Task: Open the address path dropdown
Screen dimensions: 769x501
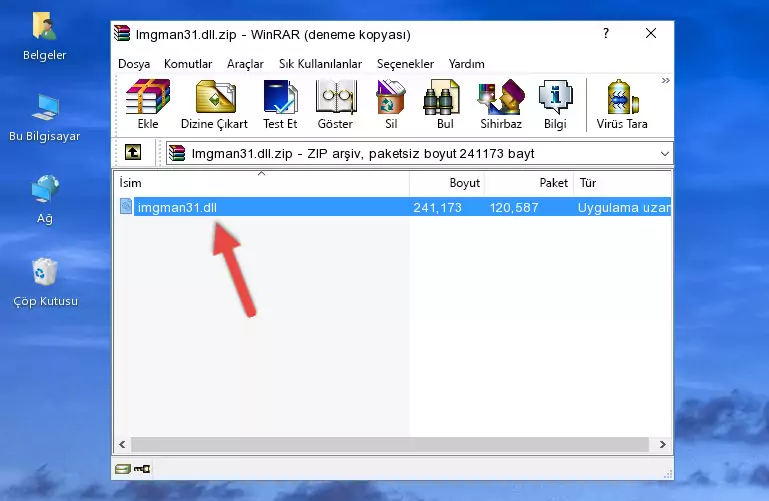Action: point(665,154)
